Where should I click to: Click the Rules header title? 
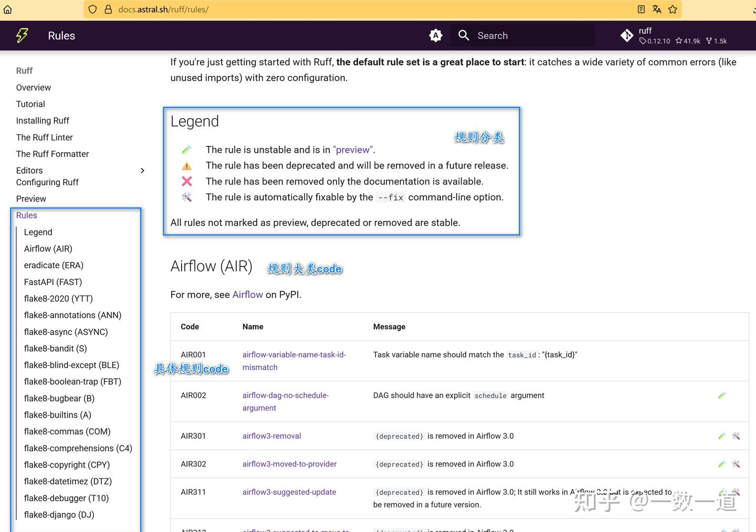click(61, 36)
